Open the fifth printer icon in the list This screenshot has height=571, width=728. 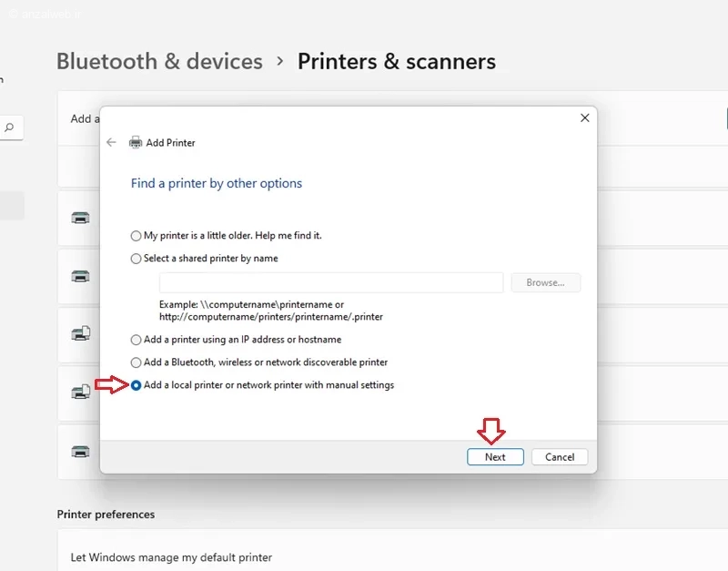pyautogui.click(x=80, y=451)
